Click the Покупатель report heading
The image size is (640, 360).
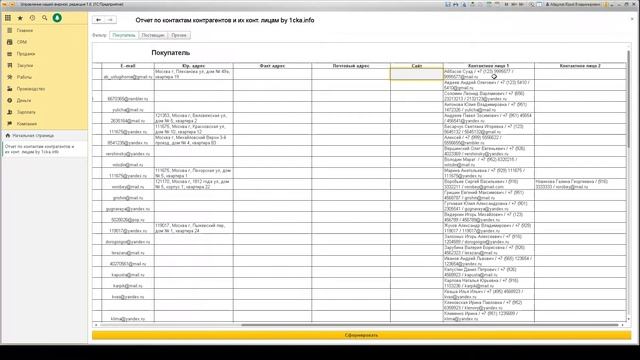(x=171, y=53)
